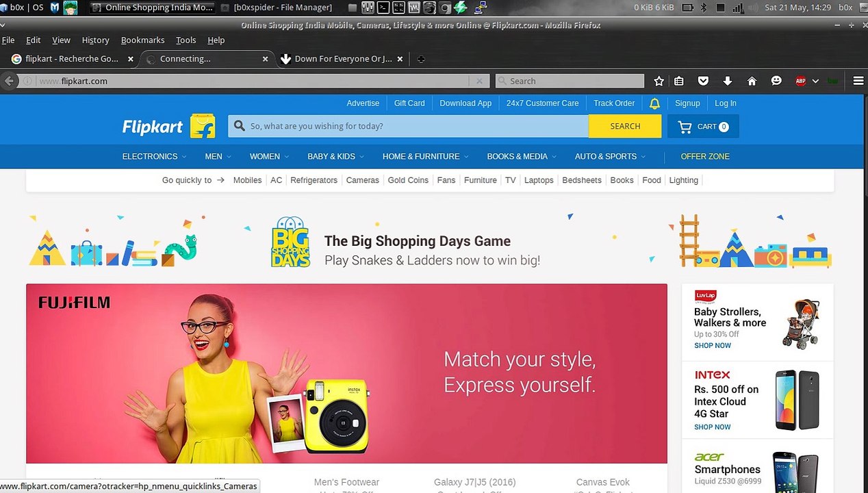Click the Flipkart logo

(x=168, y=126)
